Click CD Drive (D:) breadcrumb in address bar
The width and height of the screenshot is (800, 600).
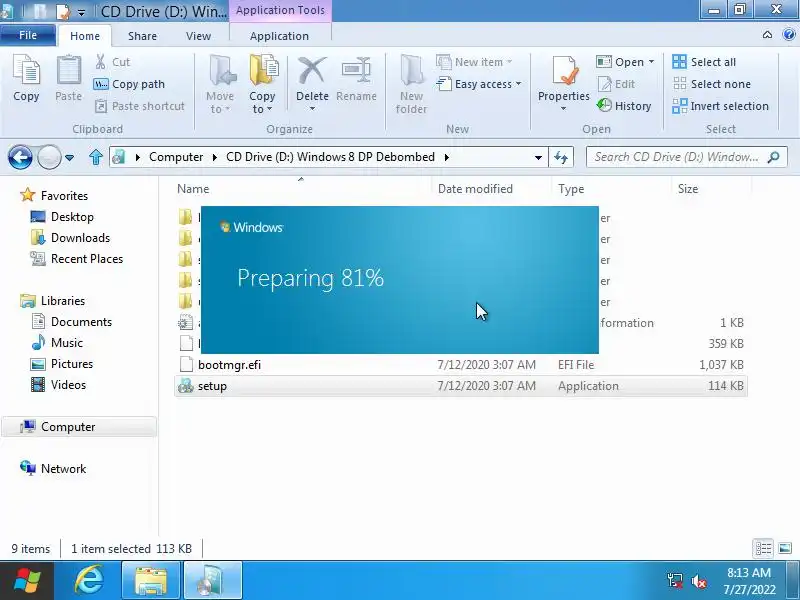point(330,157)
